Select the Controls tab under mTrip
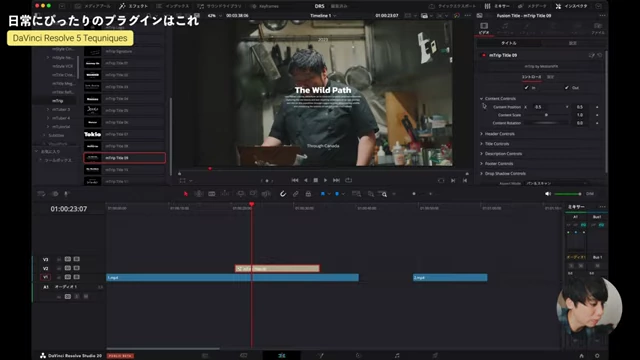Screen dimensions: 640x360 [531, 77]
